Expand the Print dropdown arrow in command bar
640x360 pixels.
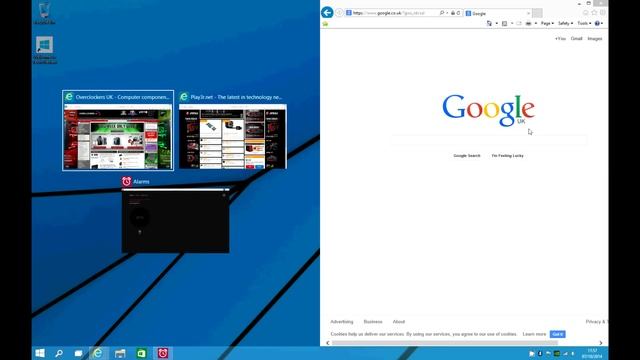click(x=536, y=24)
